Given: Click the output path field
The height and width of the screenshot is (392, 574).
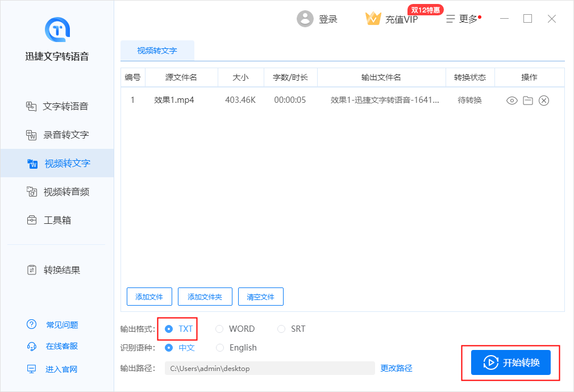Looking at the screenshot, I should click(x=269, y=368).
